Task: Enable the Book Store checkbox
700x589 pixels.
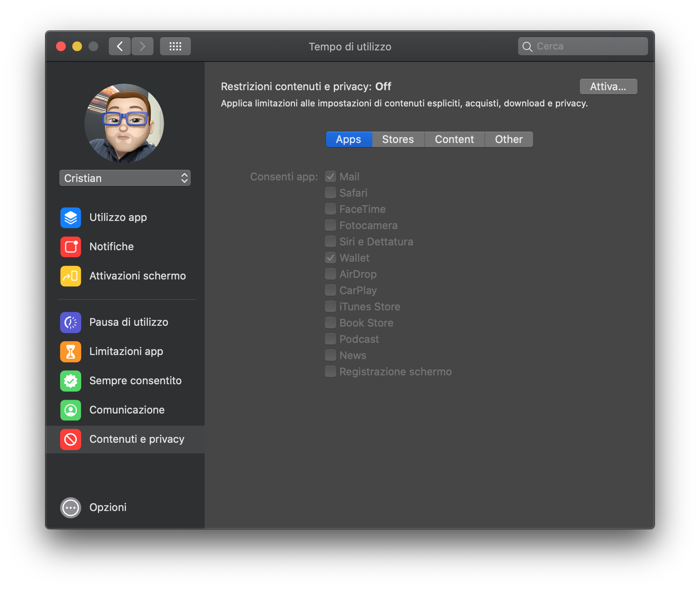Action: [x=331, y=323]
